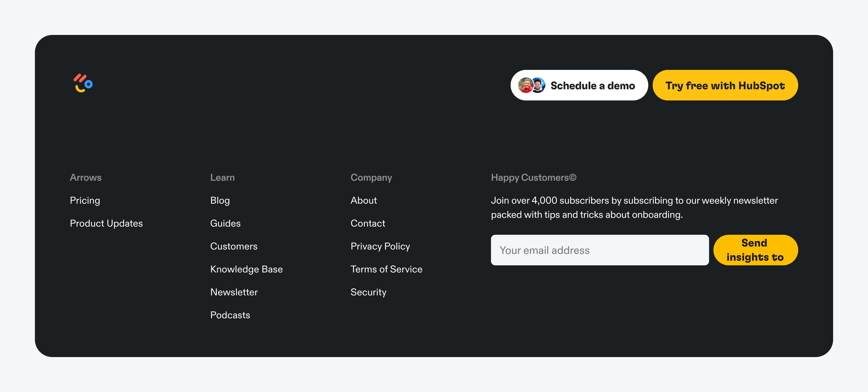Visit the Guides page
The image size is (868, 392).
tap(225, 223)
